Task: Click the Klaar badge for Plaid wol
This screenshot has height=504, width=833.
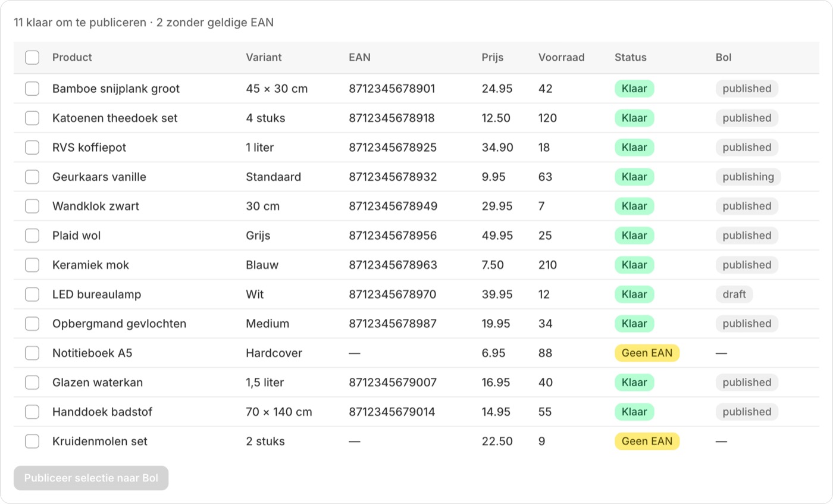Action: [634, 236]
